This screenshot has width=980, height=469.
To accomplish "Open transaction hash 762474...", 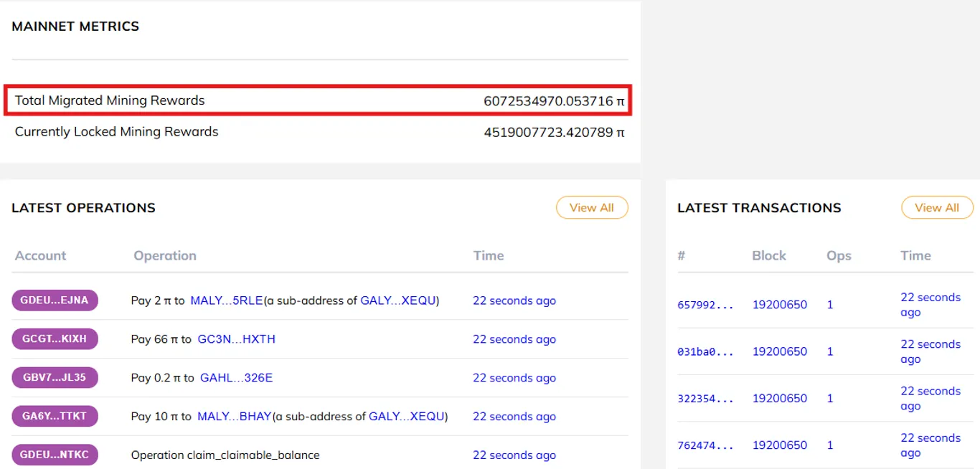I will coord(705,445).
